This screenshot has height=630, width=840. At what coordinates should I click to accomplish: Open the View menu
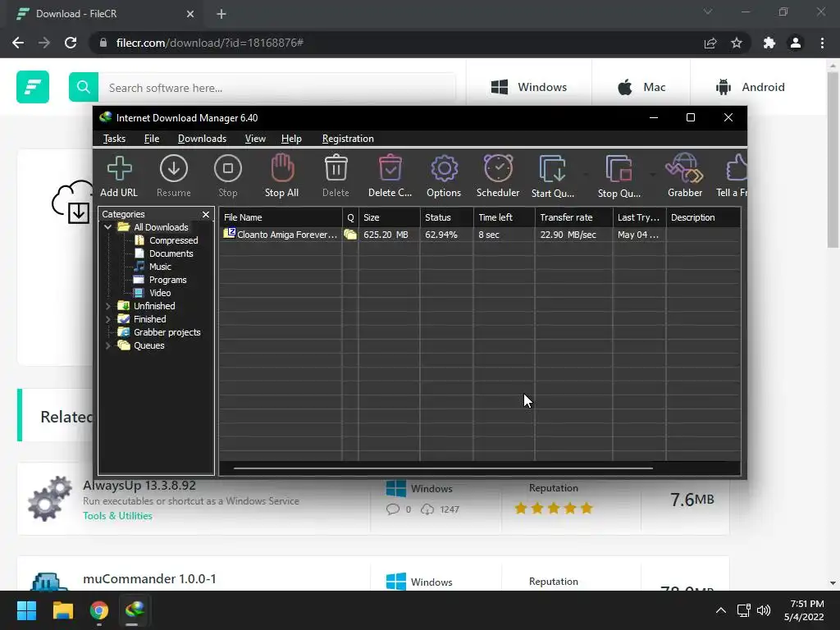tap(255, 139)
